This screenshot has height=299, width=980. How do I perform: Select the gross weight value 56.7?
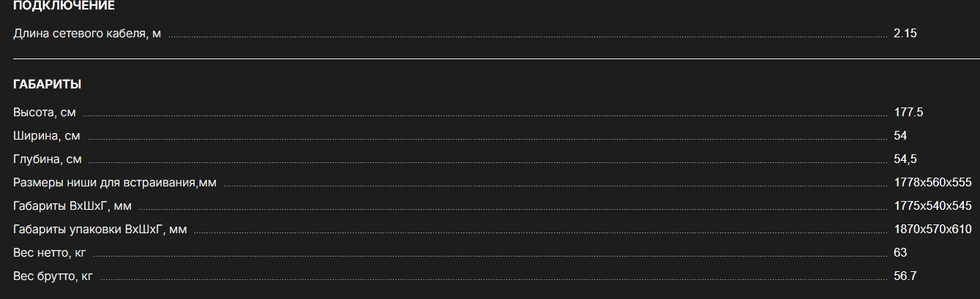coord(905,276)
